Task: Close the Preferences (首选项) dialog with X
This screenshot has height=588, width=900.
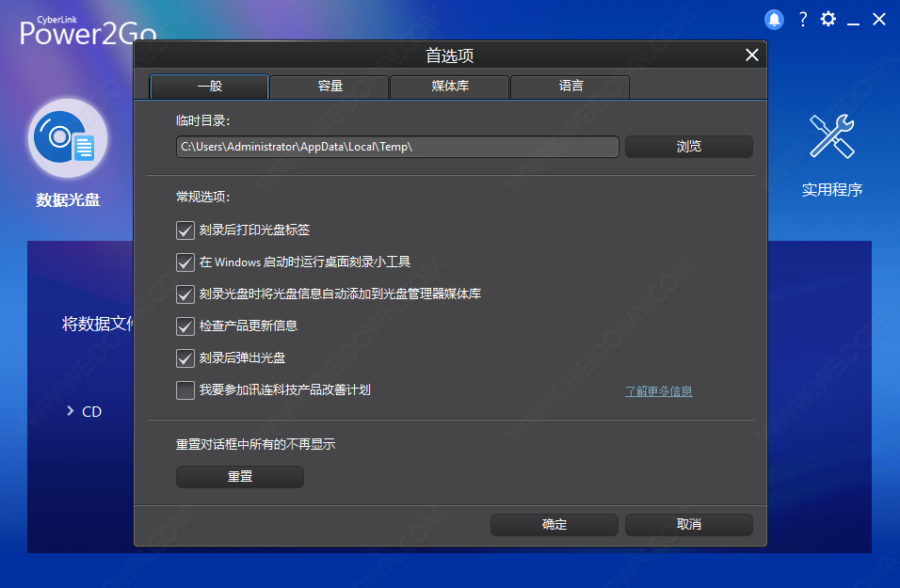Action: [751, 56]
